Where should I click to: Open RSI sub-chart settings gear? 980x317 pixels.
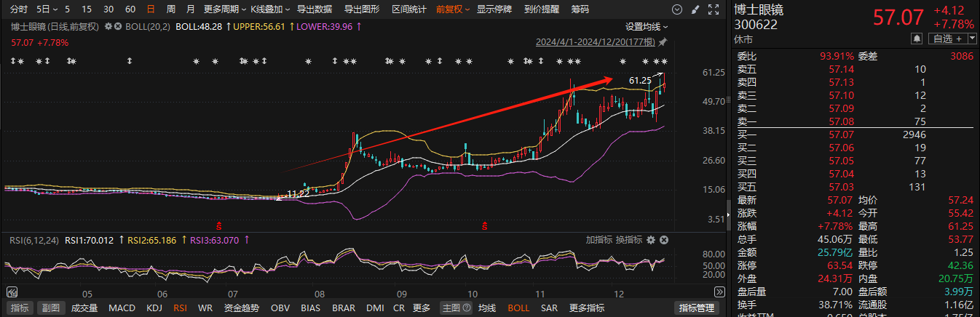651,240
